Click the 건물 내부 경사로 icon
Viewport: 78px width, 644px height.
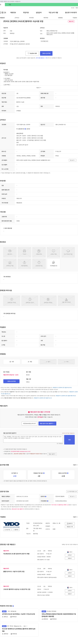pyautogui.click(x=66, y=301)
